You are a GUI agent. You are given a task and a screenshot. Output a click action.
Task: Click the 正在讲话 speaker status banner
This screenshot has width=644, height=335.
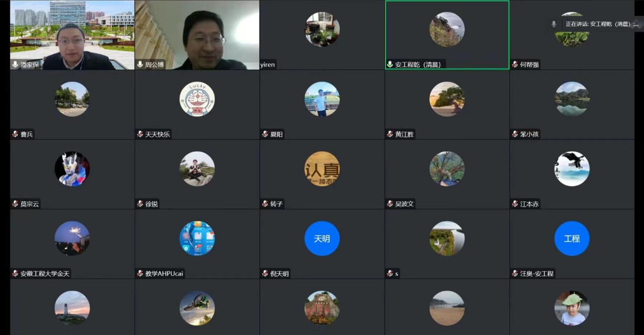pos(601,24)
